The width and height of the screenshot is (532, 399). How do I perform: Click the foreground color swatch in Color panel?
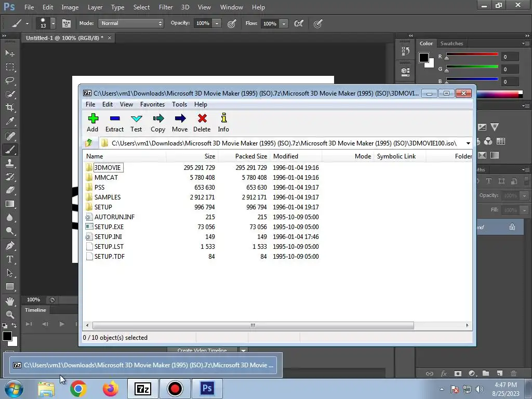pos(424,58)
